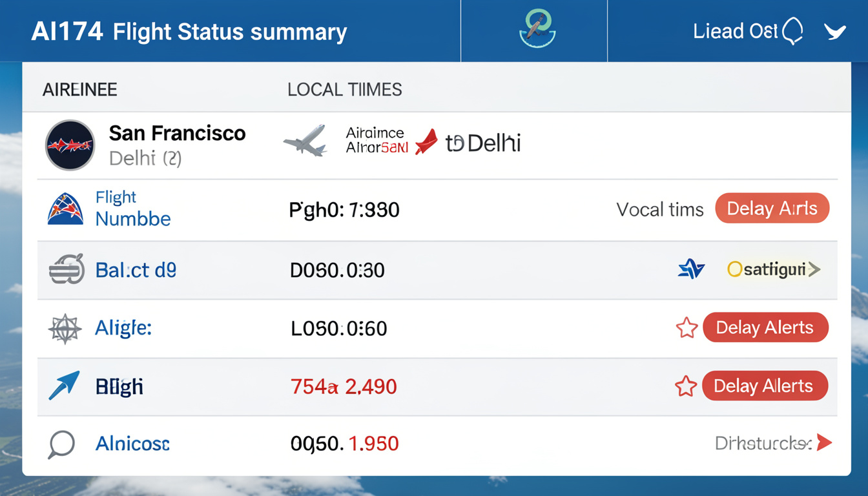This screenshot has height=496, width=868.
Task: Click the gray airplane icon in route row
Action: click(305, 140)
